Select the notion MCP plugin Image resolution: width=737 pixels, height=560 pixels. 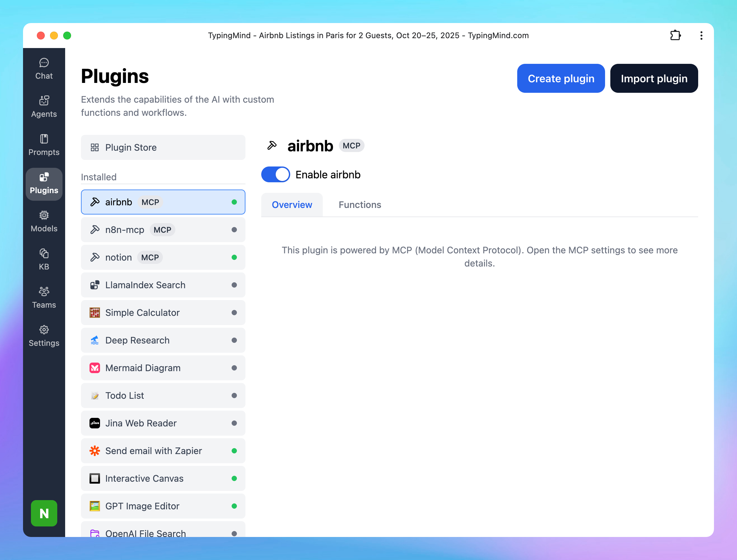(163, 257)
